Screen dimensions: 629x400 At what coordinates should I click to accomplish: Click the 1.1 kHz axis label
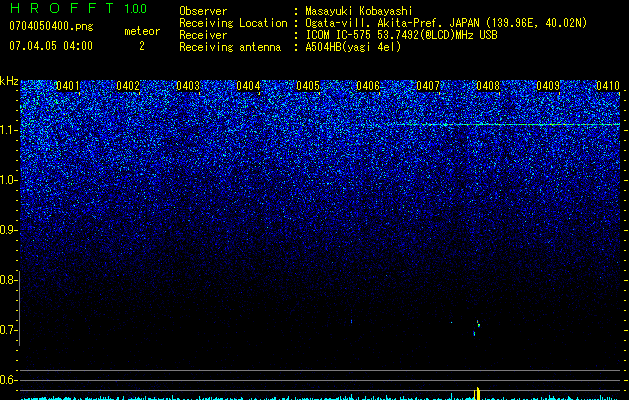(8, 130)
